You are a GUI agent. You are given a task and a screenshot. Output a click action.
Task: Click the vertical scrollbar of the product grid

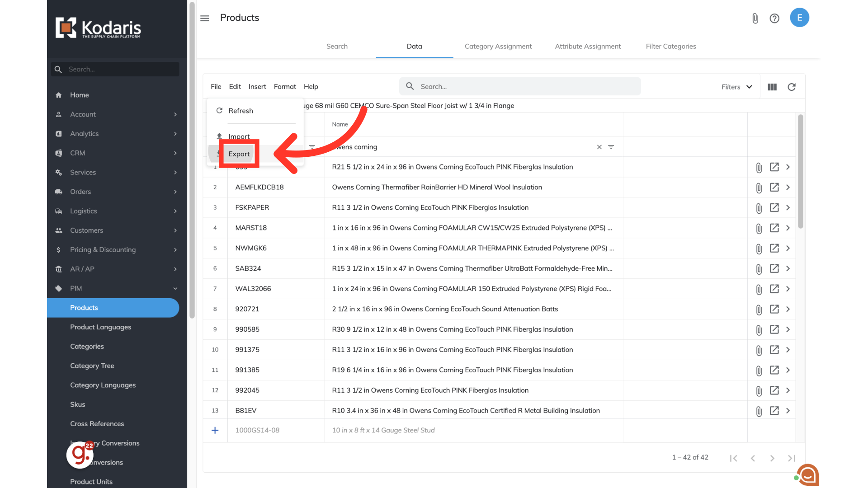[x=800, y=172]
